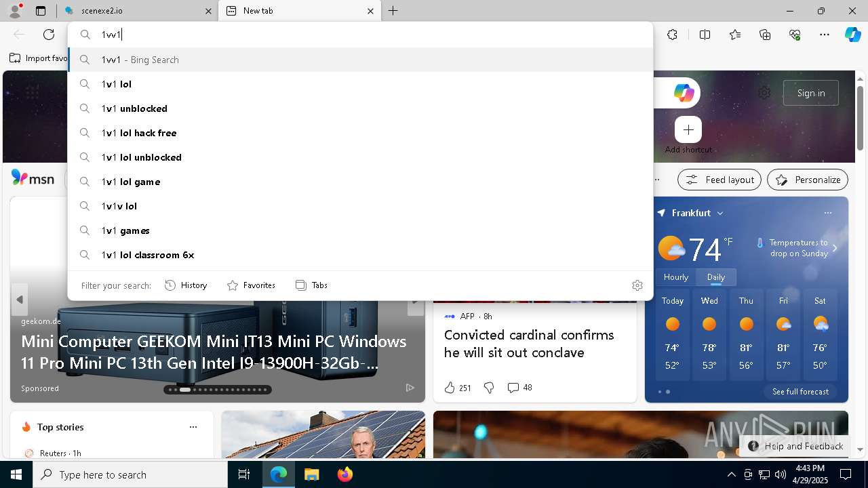Choose the 1v1 games suggestion
The height and width of the screenshot is (488, 868).
pos(360,230)
